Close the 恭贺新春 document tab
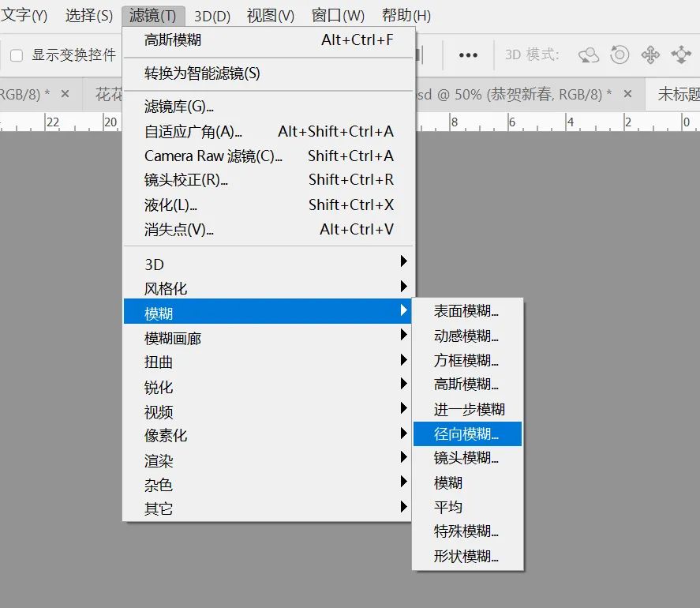 pyautogui.click(x=627, y=94)
